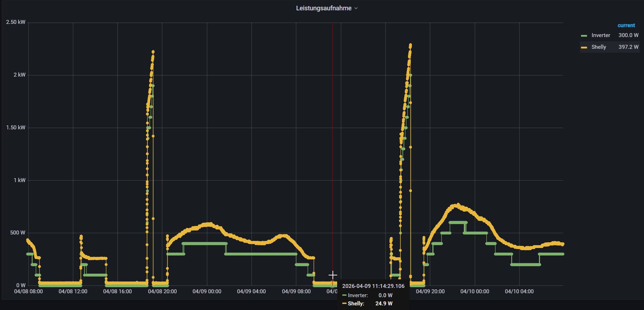The width and height of the screenshot is (644, 310).
Task: Click the green Inverter series color swatch
Action: [584, 36]
